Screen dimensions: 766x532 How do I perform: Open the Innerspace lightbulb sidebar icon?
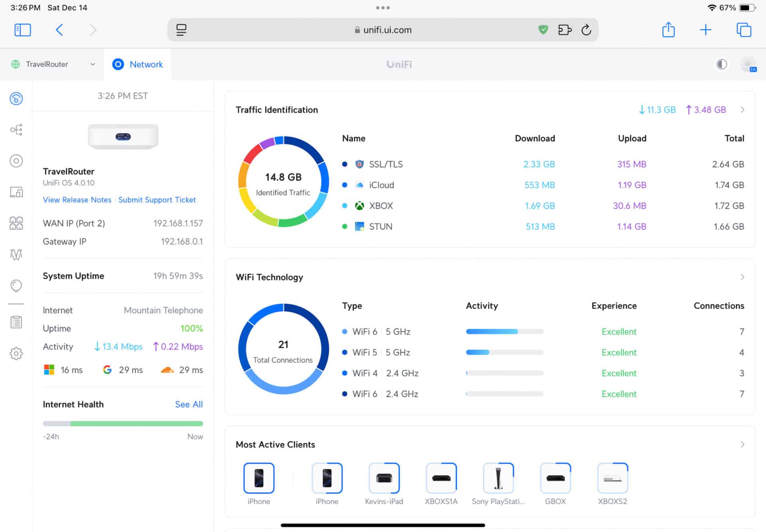16,286
